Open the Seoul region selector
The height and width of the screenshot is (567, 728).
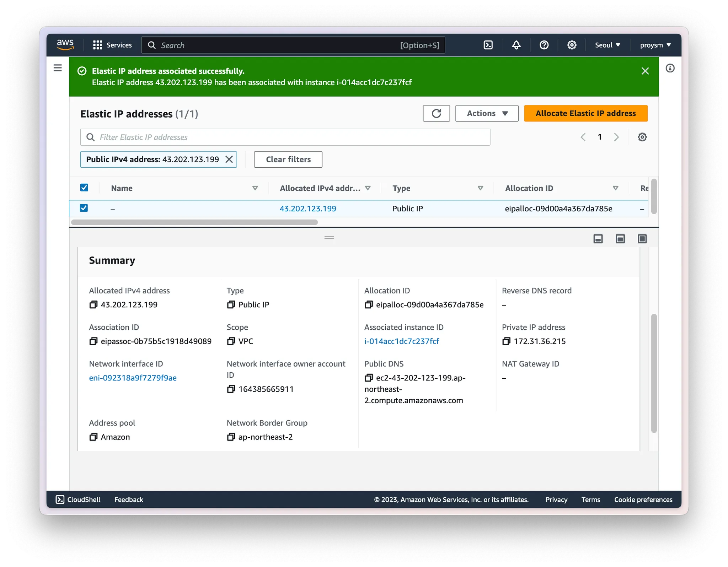(607, 45)
